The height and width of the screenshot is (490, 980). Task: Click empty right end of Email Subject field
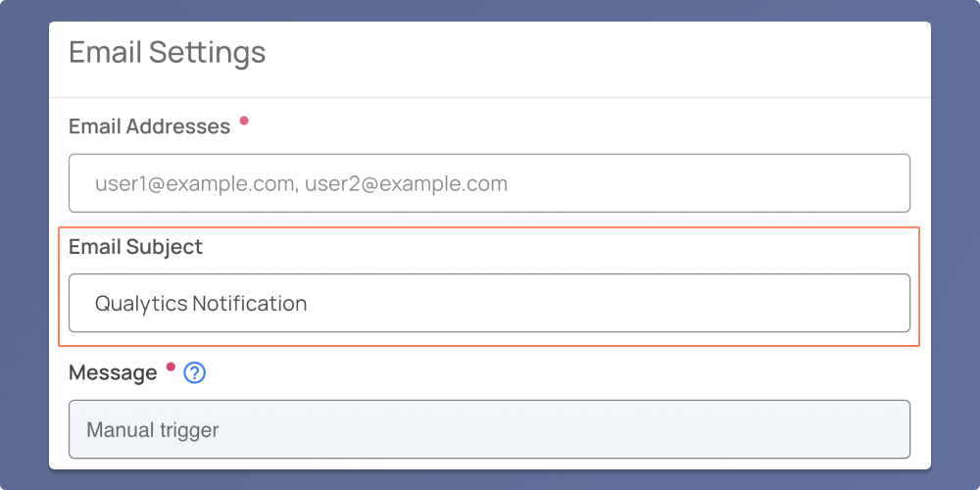[812, 303]
